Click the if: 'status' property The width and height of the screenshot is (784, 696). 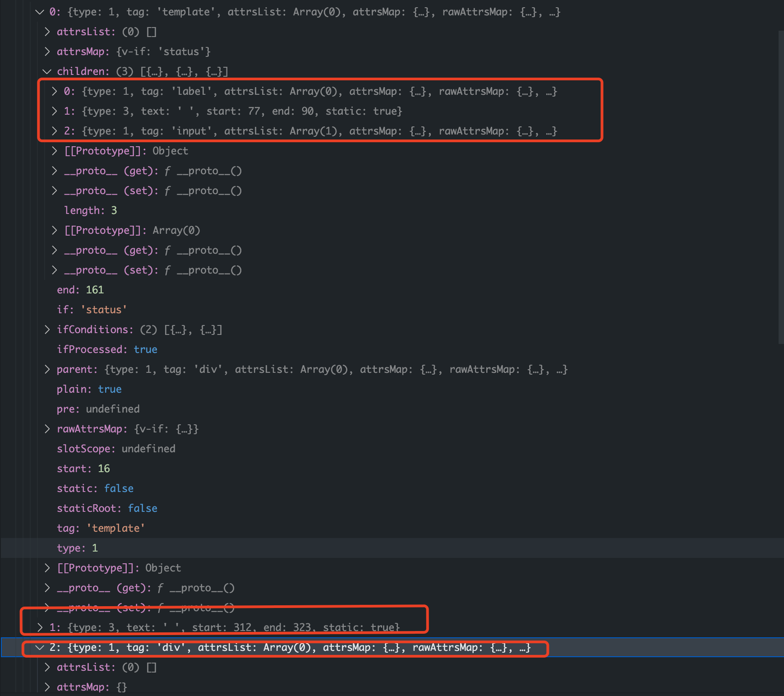[92, 310]
